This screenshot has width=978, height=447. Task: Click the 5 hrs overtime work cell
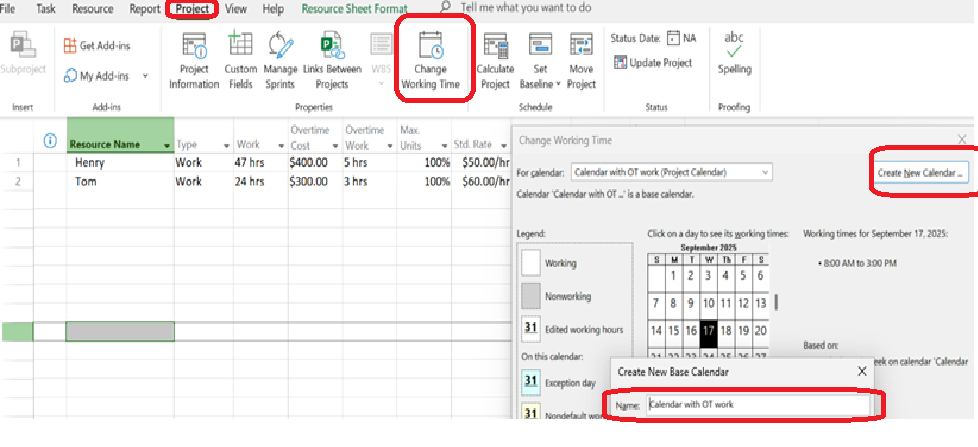pyautogui.click(x=369, y=163)
